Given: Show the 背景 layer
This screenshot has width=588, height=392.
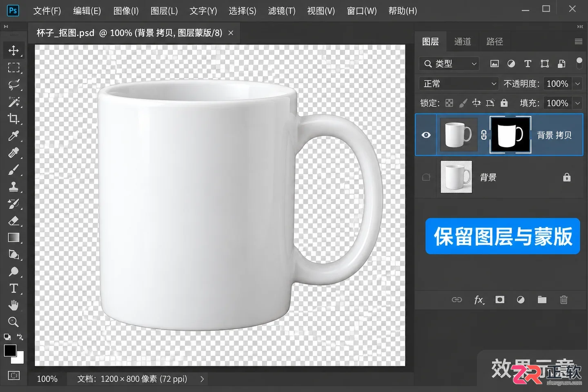Looking at the screenshot, I should point(426,177).
